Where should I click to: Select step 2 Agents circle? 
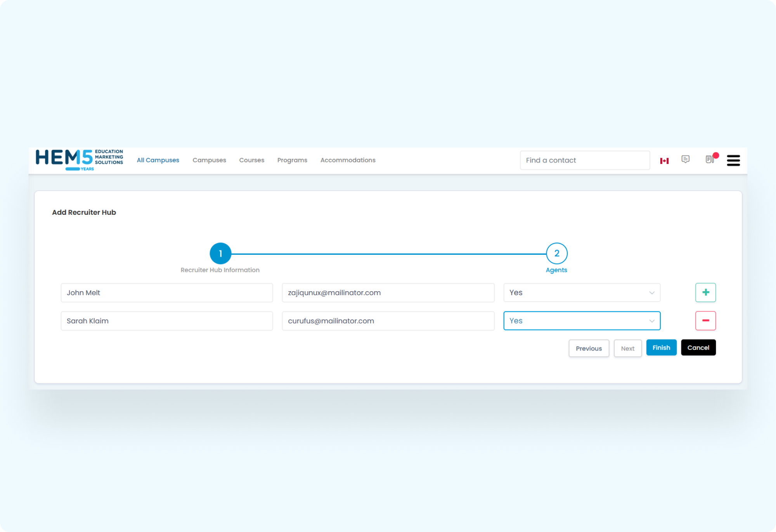click(x=556, y=254)
